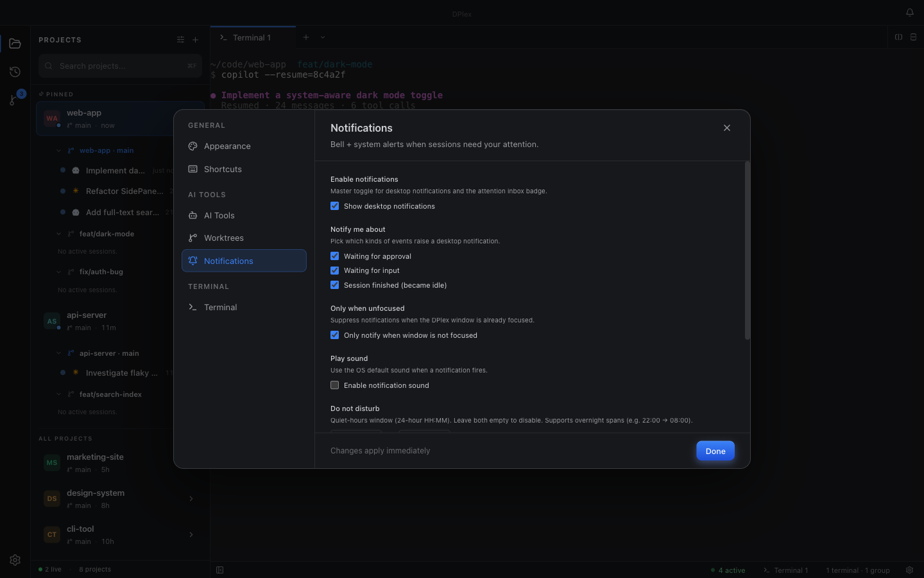Collapse the feat/search-index worktree

pyautogui.click(x=59, y=394)
